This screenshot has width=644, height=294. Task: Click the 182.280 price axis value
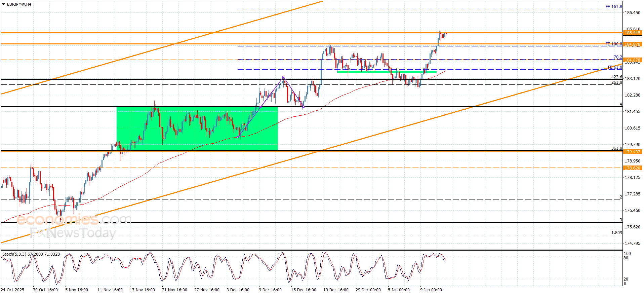pyautogui.click(x=632, y=95)
